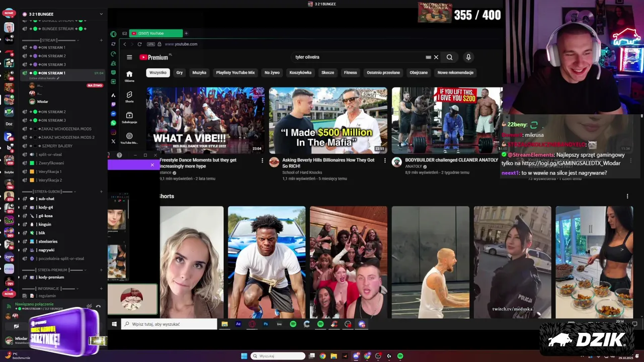
Task: Toggle the VPN badge in address bar
Action: pos(150,44)
